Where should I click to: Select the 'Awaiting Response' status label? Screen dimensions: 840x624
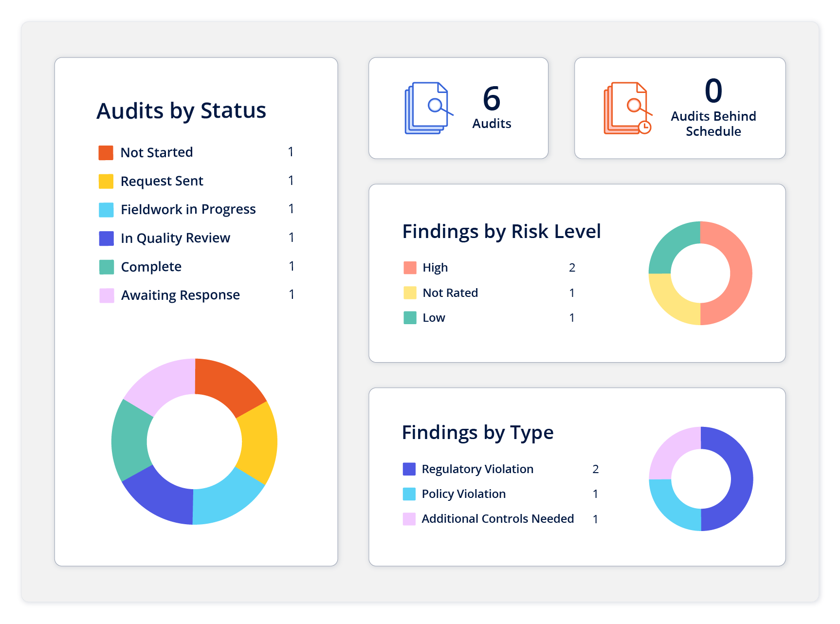coord(181,295)
